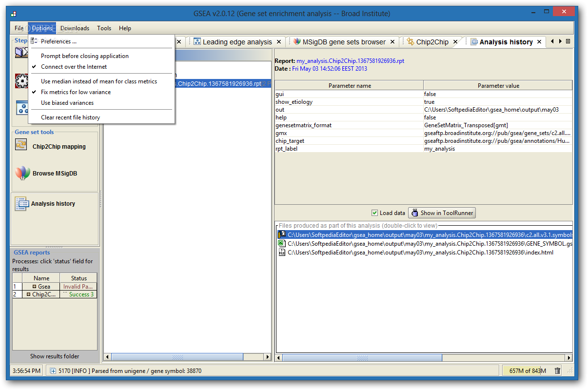Expand the status bar log message
Viewport: 588px width, 390px height.
(x=53, y=371)
